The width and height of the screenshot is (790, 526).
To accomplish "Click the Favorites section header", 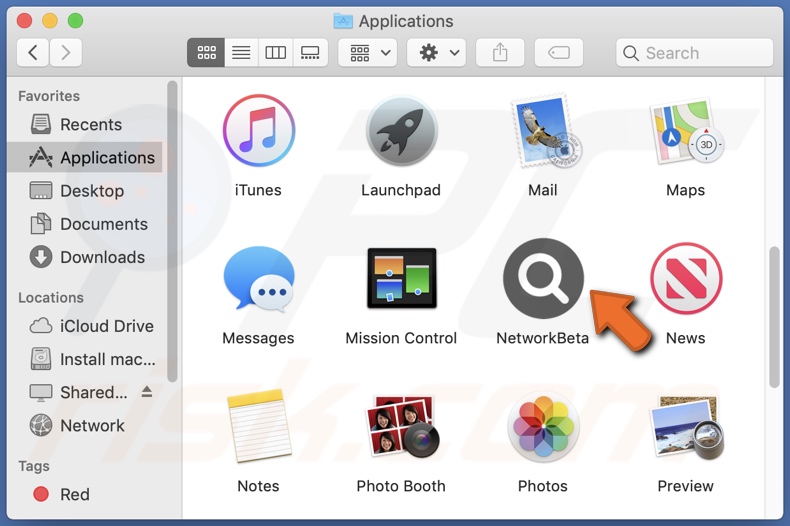I will click(x=49, y=96).
